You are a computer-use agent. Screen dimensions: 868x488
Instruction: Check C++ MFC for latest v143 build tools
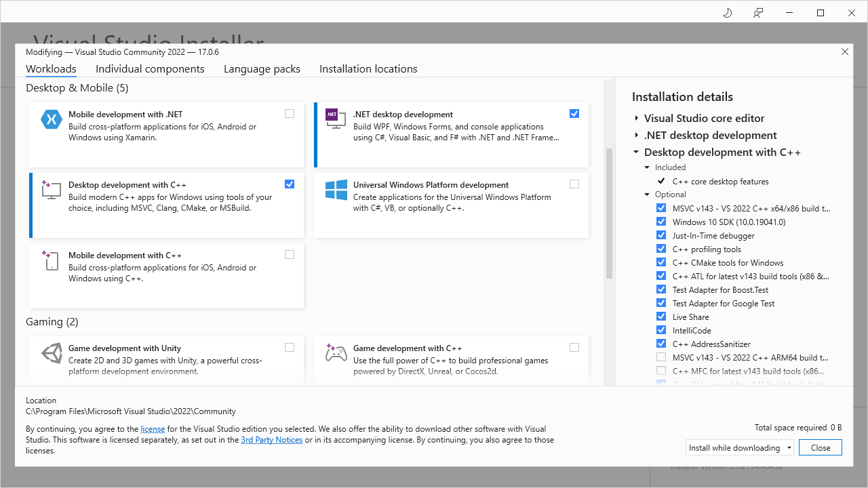click(661, 371)
